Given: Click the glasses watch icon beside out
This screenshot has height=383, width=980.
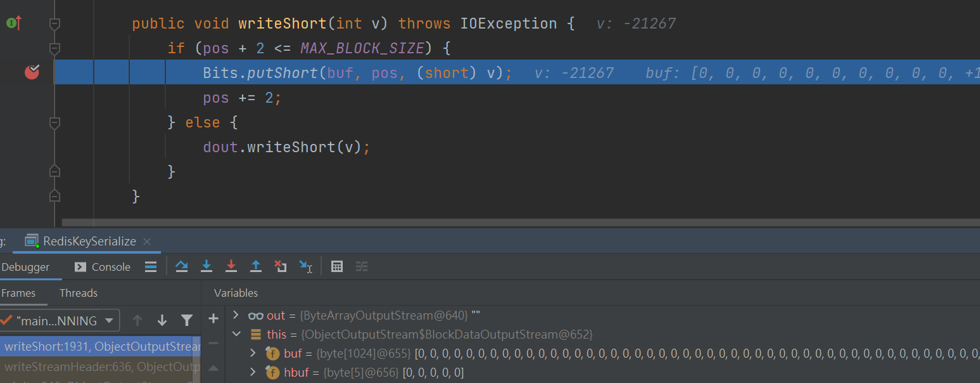Looking at the screenshot, I should click(x=256, y=315).
